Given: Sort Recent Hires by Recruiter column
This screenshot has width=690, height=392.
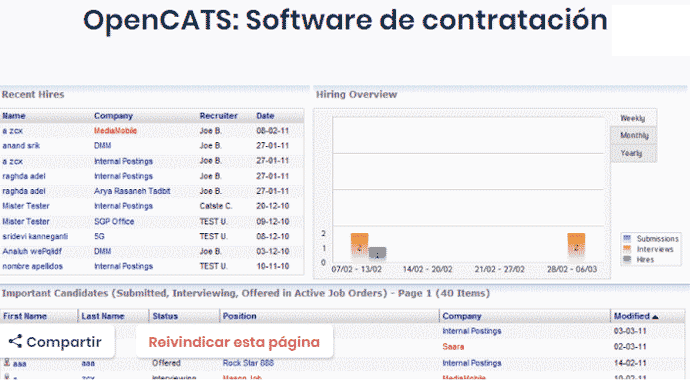Looking at the screenshot, I should (218, 116).
